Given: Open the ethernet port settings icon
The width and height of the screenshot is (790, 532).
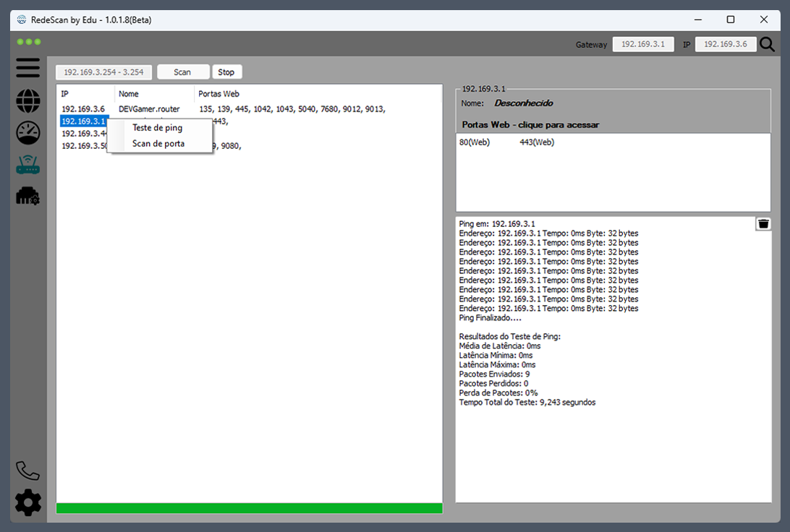Looking at the screenshot, I should 28,195.
